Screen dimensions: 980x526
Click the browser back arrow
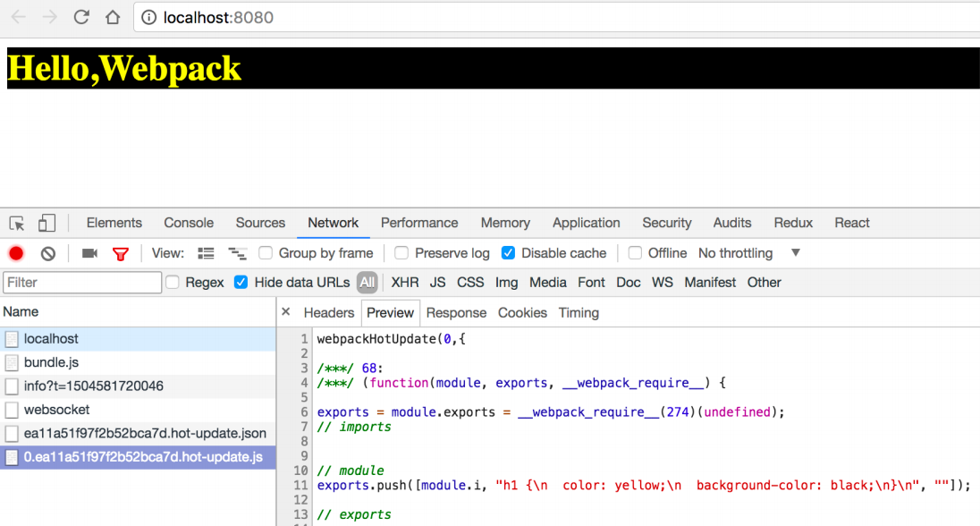pyautogui.click(x=18, y=17)
